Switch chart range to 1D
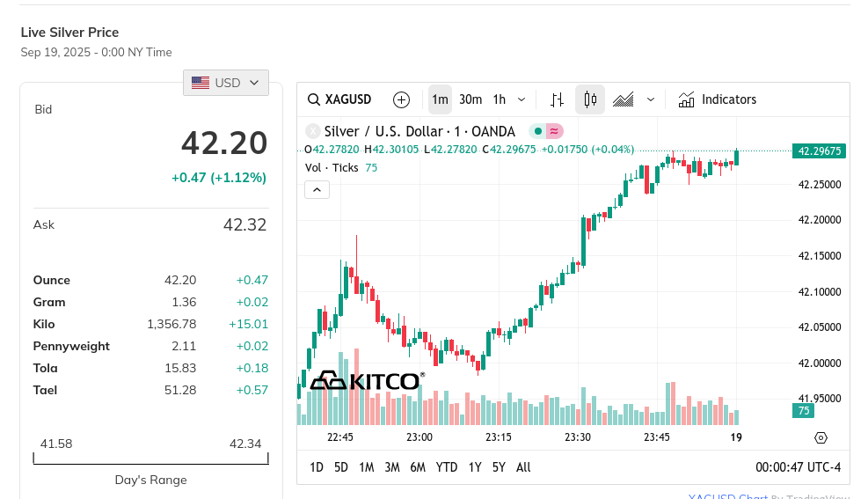Viewport: 868px width, 499px height. point(317,467)
